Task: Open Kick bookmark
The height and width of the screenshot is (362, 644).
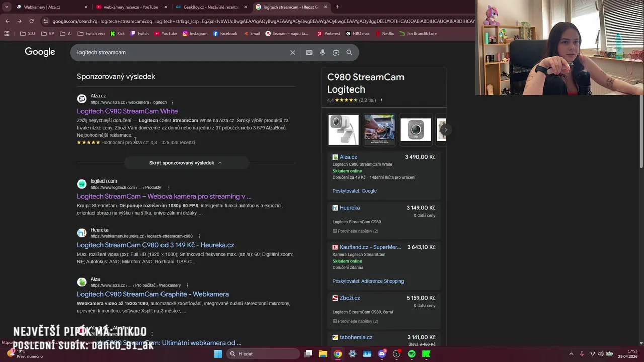Action: (x=117, y=34)
